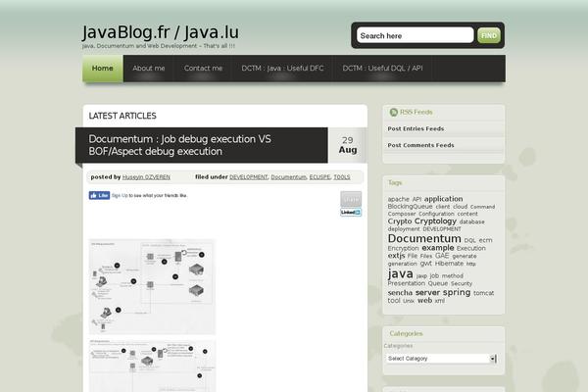
Task: Select the 'BlockingQueue' tag
Action: pos(410,207)
